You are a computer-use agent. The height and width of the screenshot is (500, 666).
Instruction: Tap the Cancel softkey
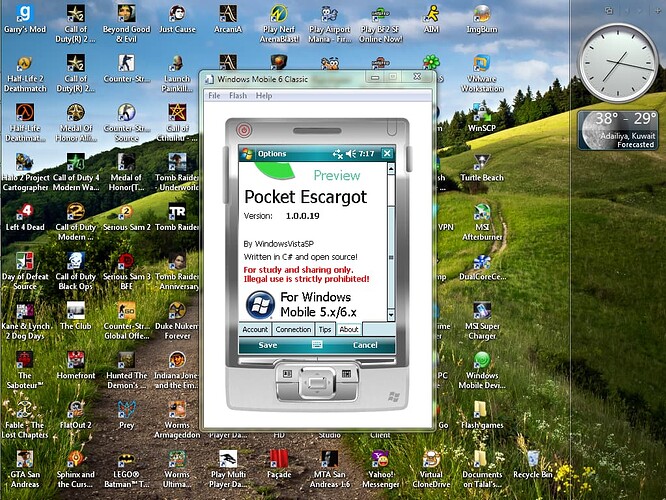365,345
